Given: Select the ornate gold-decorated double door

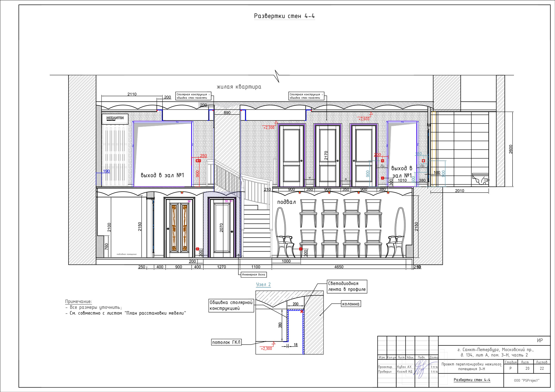Looking at the screenshot, I should coord(179,227).
